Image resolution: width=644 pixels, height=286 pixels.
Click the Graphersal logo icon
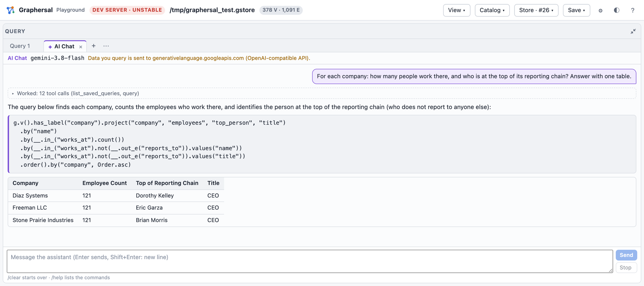10,10
